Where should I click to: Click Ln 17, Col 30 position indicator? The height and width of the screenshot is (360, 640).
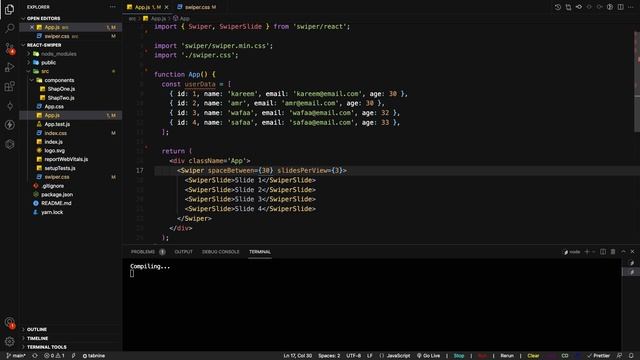(x=298, y=356)
